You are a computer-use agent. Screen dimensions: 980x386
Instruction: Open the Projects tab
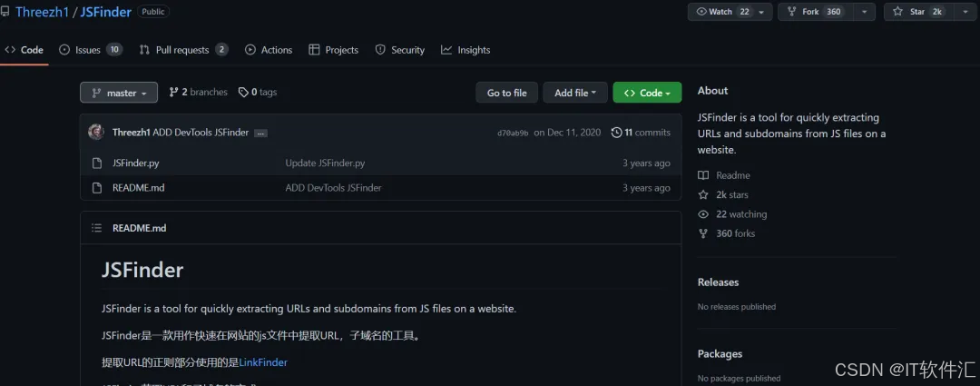pyautogui.click(x=334, y=50)
